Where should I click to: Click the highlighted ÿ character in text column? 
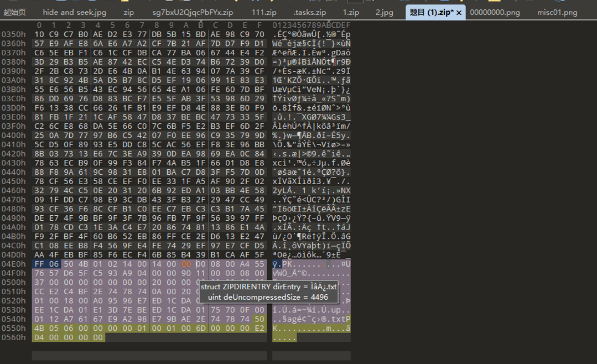(275, 264)
